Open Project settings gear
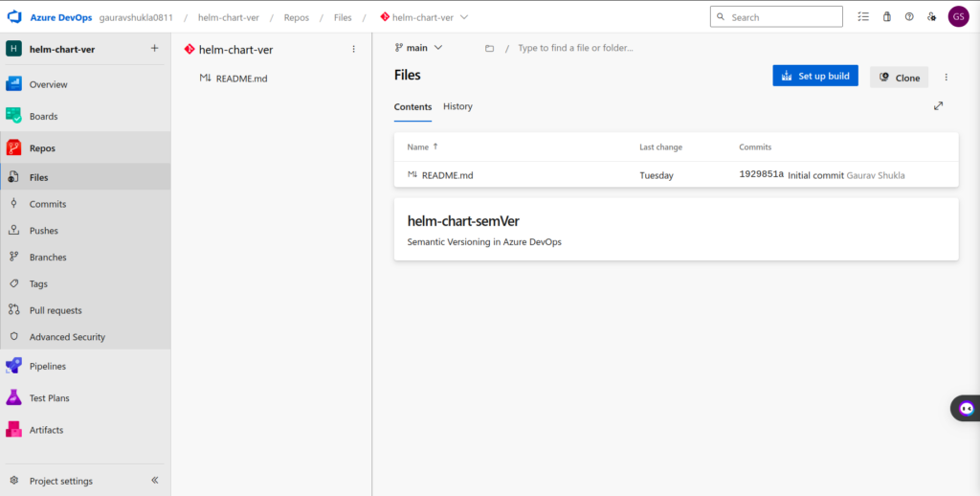 point(14,481)
